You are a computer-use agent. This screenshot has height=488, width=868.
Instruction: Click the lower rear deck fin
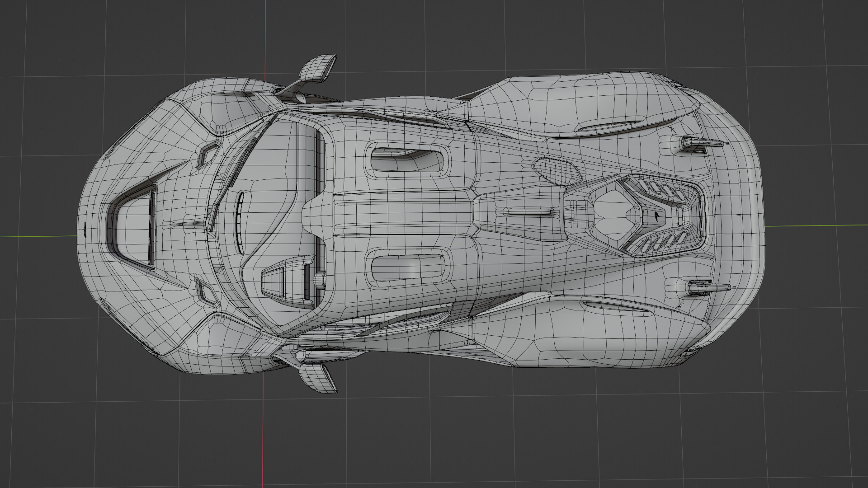[708, 287]
